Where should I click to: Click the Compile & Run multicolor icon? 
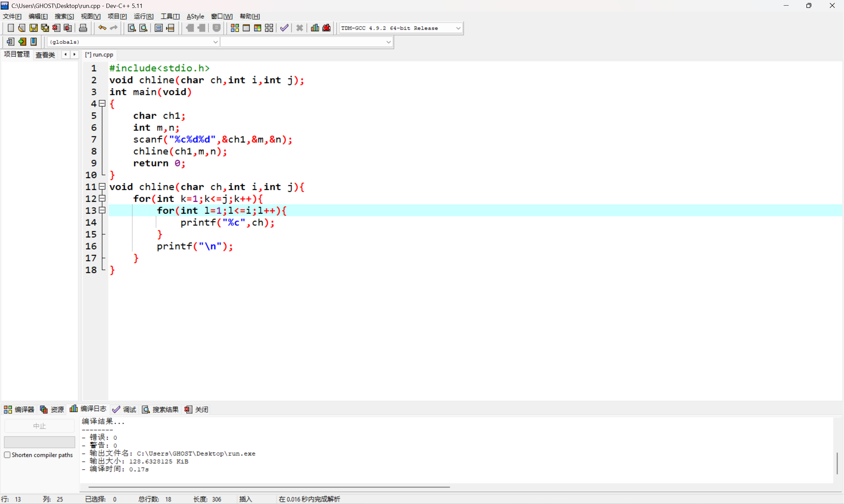click(257, 28)
